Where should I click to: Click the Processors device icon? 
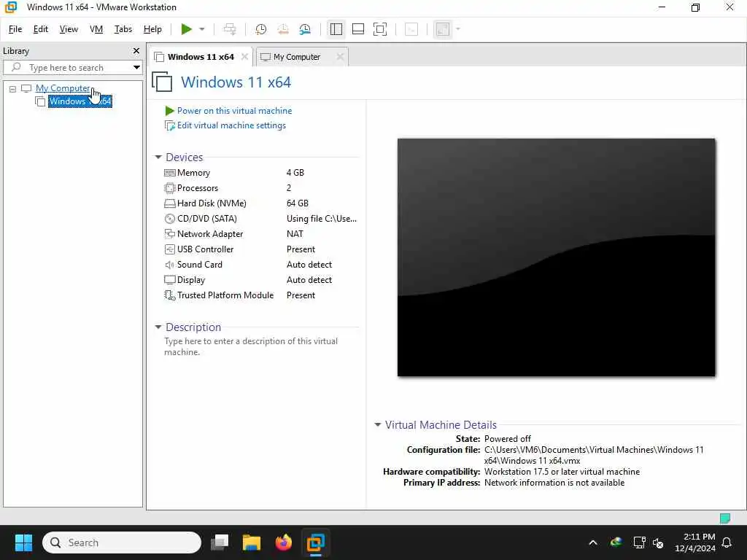(169, 188)
